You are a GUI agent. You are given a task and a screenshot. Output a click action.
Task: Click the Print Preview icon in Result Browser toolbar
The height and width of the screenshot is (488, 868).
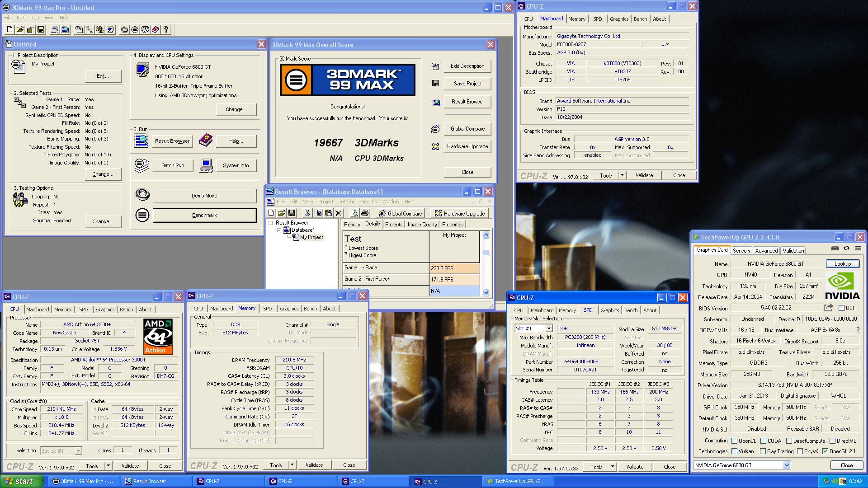pos(354,213)
